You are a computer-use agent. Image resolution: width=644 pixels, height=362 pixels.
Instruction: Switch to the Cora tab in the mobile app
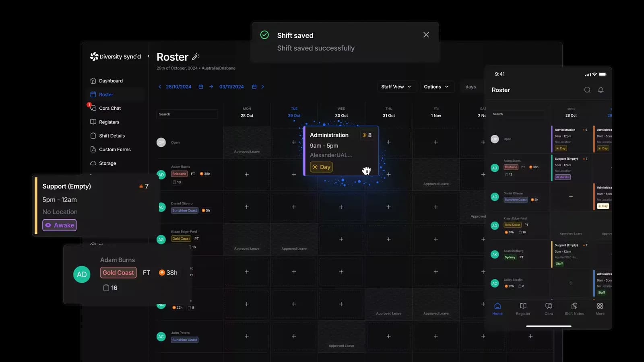(549, 309)
